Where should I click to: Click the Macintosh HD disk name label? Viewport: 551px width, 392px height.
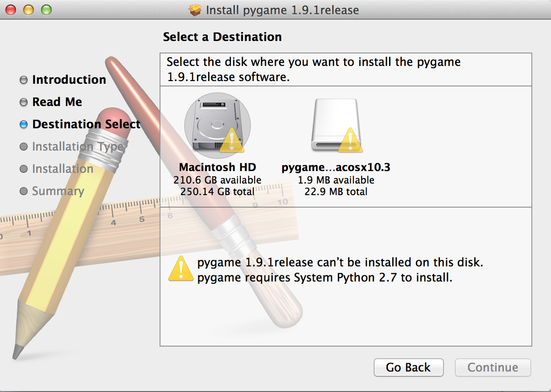click(218, 167)
